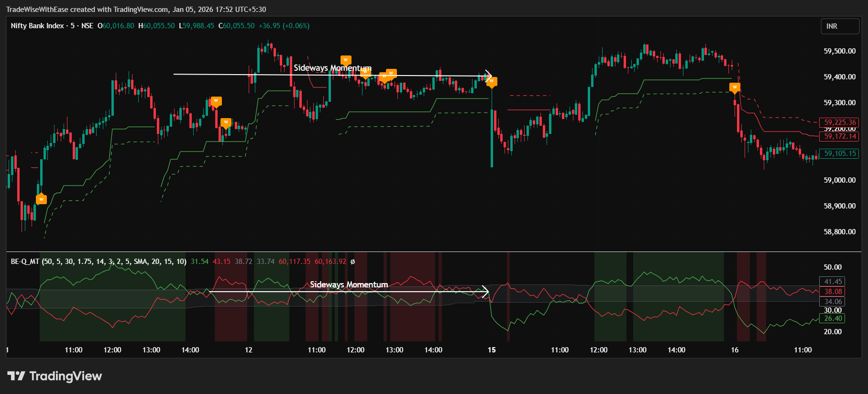Image resolution: width=868 pixels, height=394 pixels.
Task: Click the 41.45 indicator value label
Action: (x=833, y=282)
